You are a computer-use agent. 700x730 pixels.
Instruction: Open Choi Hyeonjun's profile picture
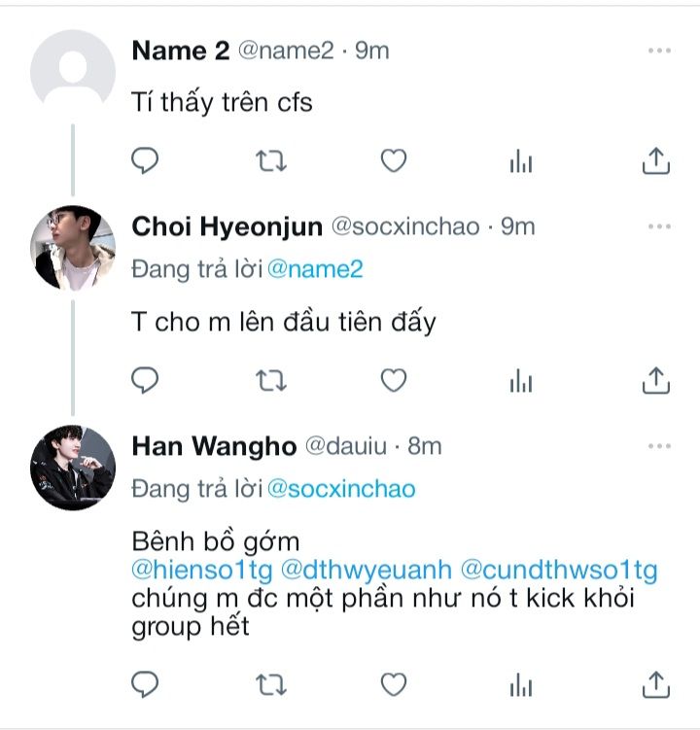click(74, 248)
